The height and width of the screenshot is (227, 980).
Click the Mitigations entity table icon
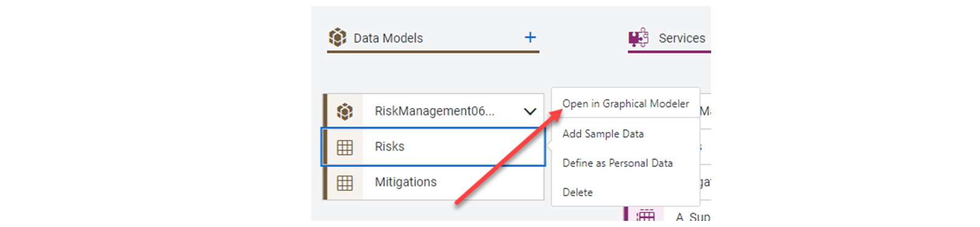(x=345, y=183)
